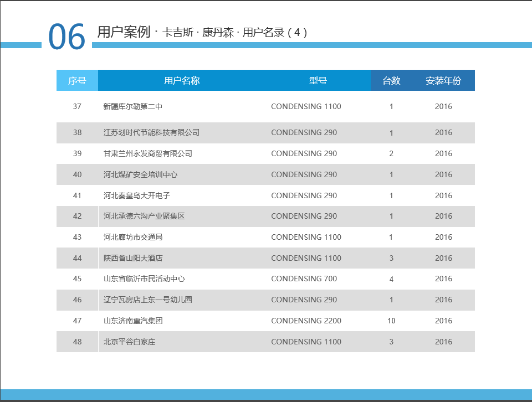
Task: Click quantity 3 in row 44
Action: click(391, 258)
